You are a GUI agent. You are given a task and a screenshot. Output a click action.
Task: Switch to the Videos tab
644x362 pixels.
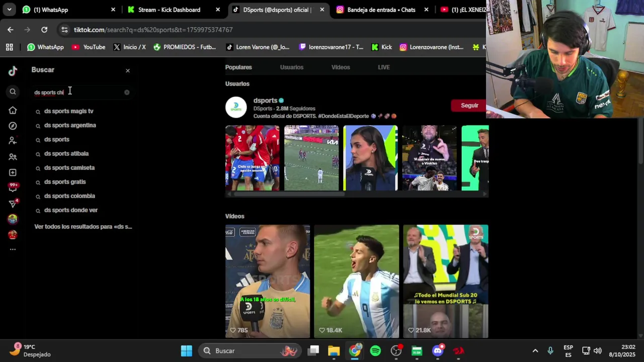coord(341,67)
